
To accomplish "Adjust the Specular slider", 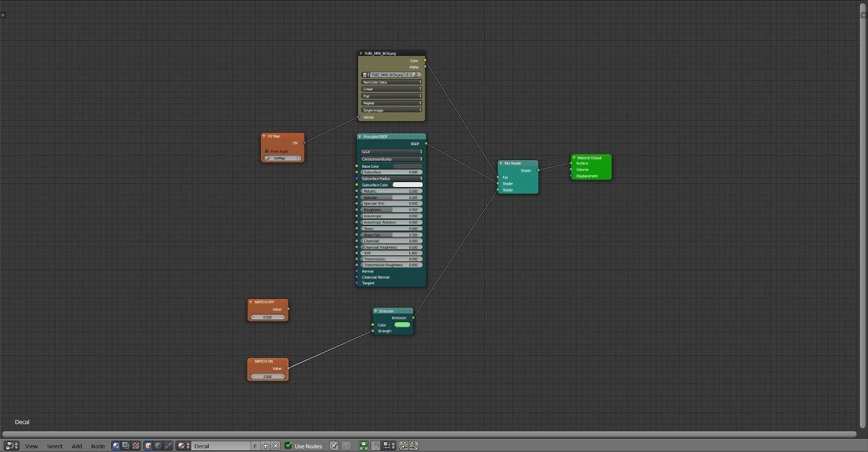I will coord(391,197).
